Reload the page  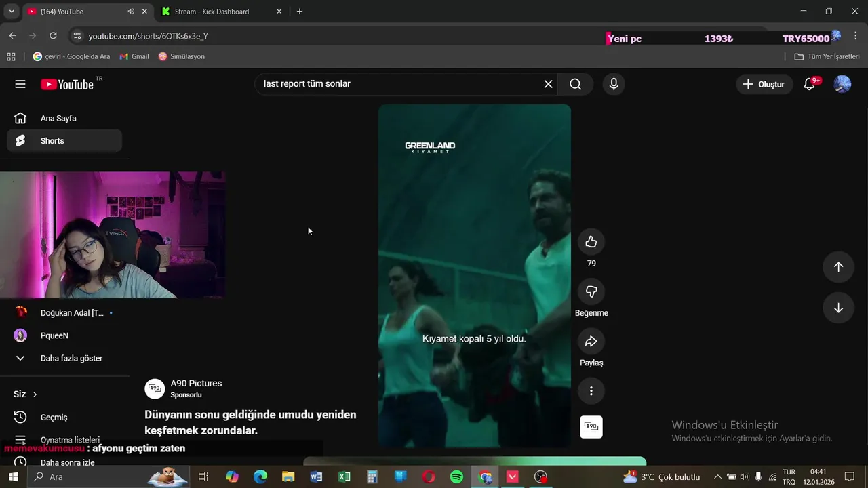pos(54,36)
